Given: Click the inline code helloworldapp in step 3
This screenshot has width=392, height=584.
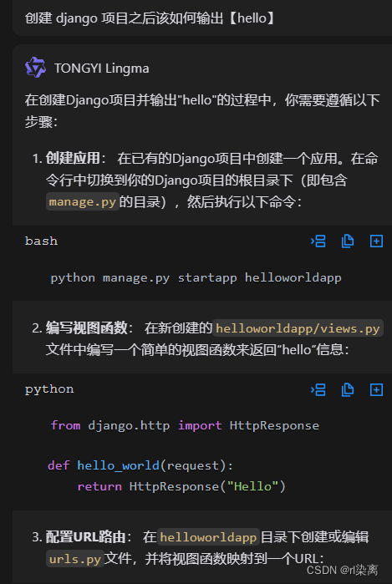Looking at the screenshot, I should tap(208, 536).
